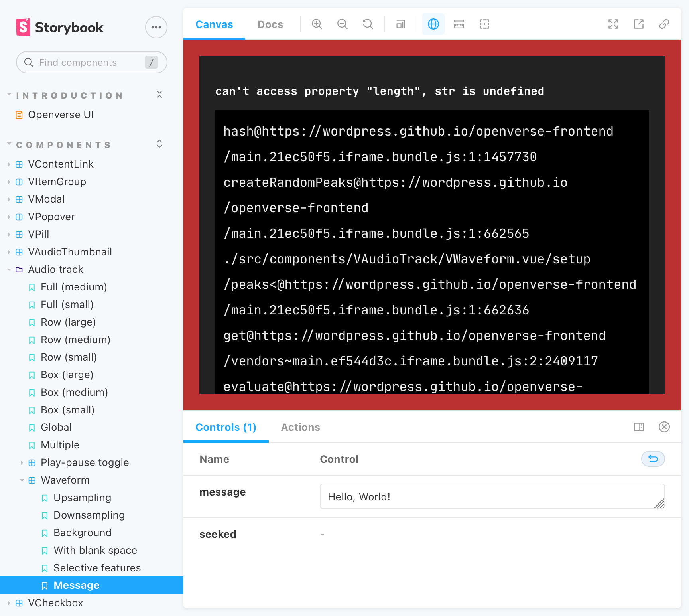This screenshot has width=689, height=616.
Task: Expand the VContentLink component
Action: (61, 164)
